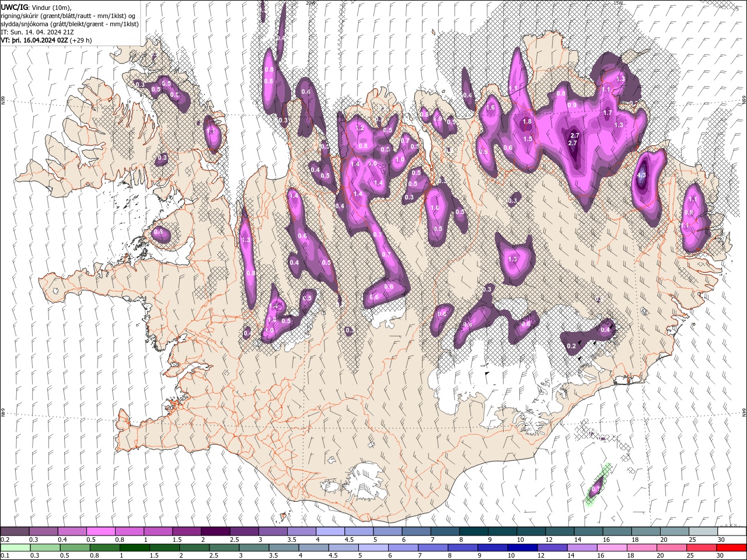This screenshot has height=560, width=747.
Task: Pick the palest green rain swatch starting at 0.1
Action: pos(15,548)
